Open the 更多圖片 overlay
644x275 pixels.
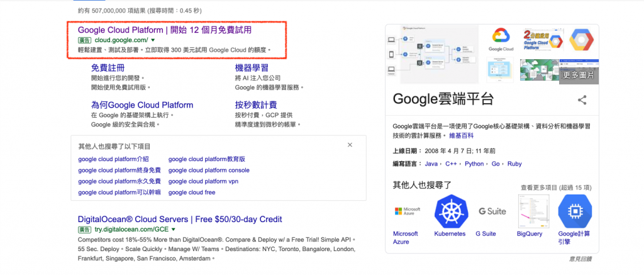click(x=579, y=75)
